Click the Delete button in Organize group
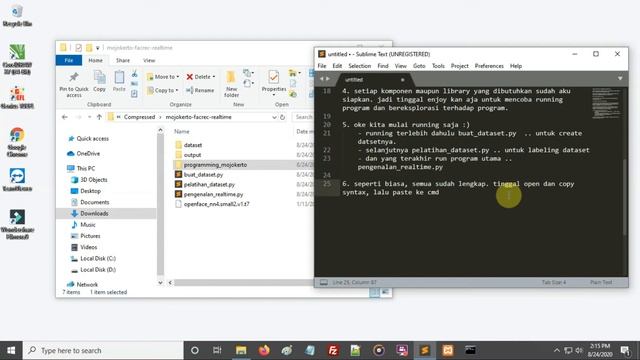640x360 pixels. (x=200, y=77)
